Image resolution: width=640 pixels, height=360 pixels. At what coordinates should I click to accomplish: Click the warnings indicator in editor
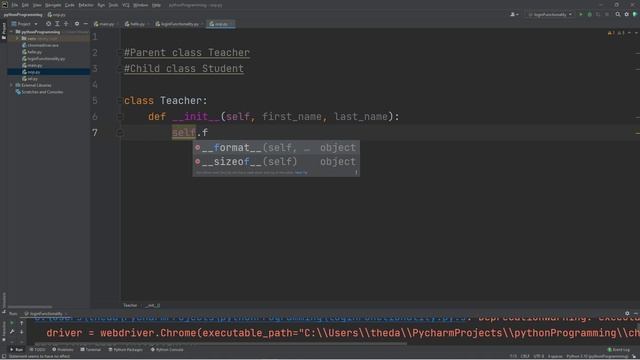[616, 33]
